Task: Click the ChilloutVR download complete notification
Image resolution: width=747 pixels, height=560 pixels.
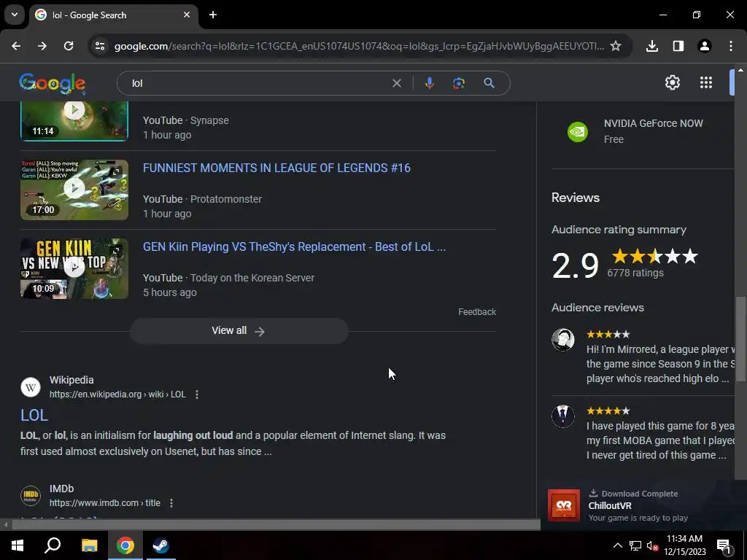Action: coord(643,505)
